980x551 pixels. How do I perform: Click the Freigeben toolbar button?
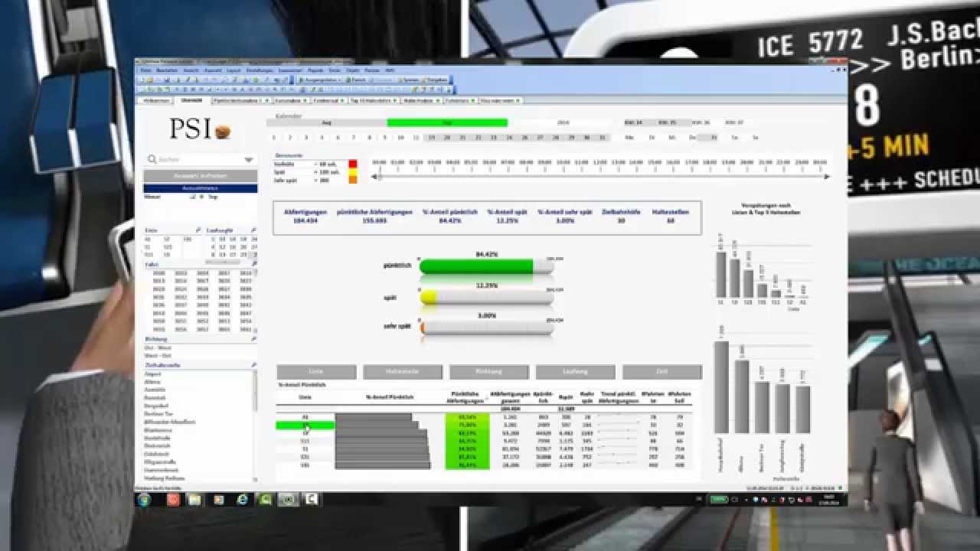[434, 80]
